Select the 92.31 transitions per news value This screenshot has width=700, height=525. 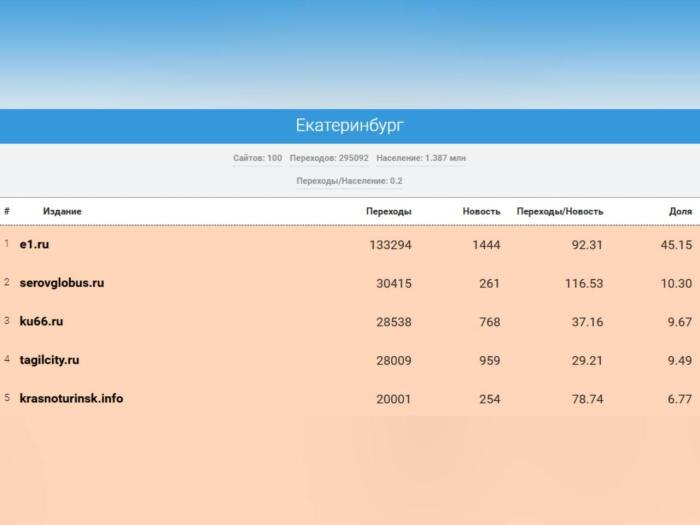coord(587,245)
